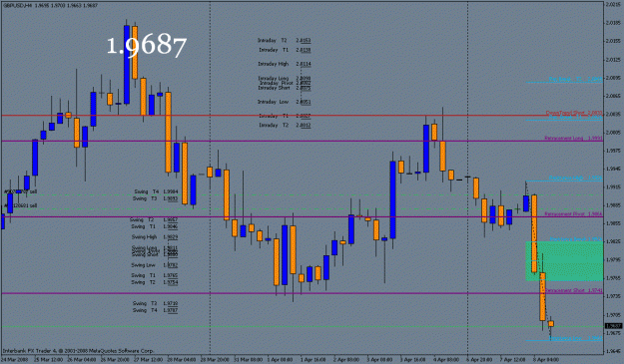624x364 pixels.
Task: Click the 2.0215 price axis value
Action: coord(613,4)
